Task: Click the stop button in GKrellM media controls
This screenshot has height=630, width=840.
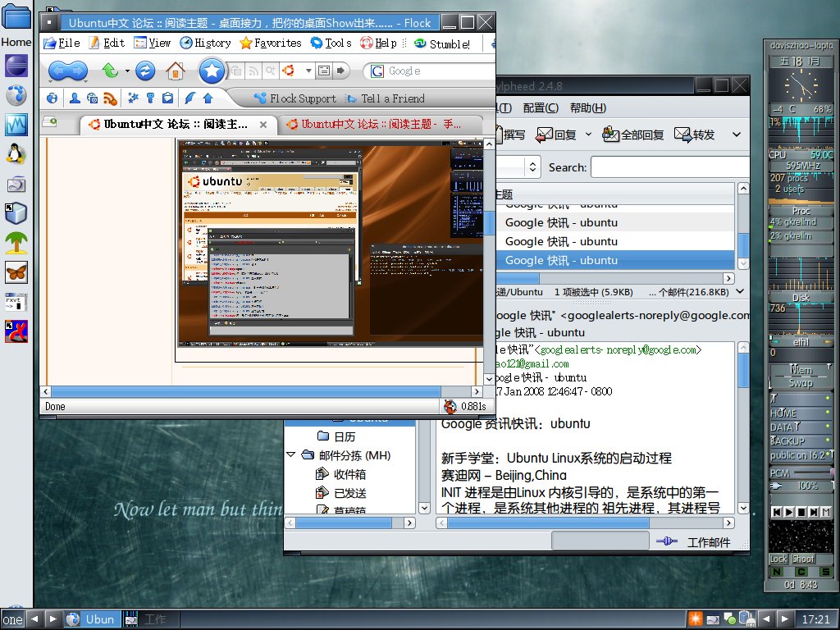Action: click(801, 512)
